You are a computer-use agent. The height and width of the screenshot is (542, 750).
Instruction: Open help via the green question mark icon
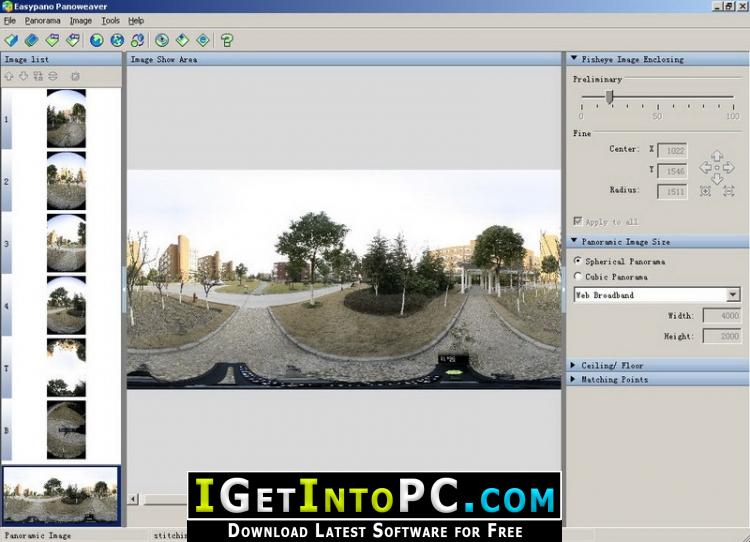click(x=227, y=40)
